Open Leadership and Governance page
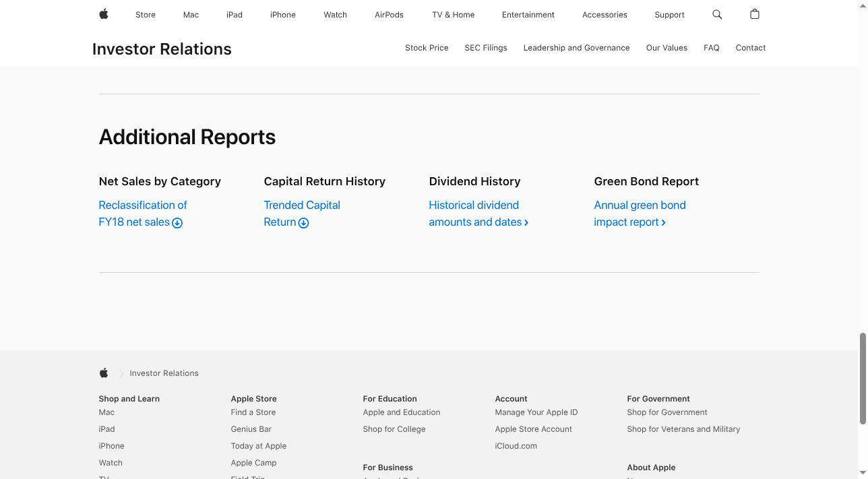 [x=576, y=48]
